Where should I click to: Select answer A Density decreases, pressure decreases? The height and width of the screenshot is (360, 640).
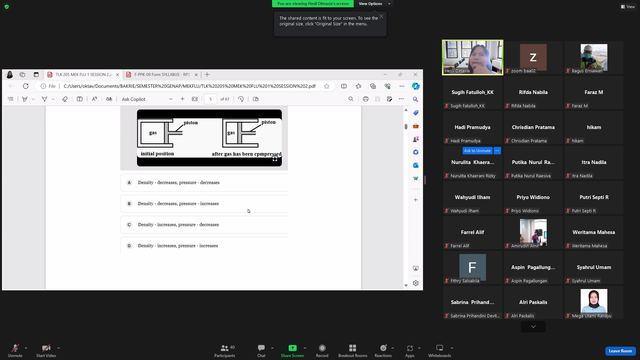pos(204,182)
